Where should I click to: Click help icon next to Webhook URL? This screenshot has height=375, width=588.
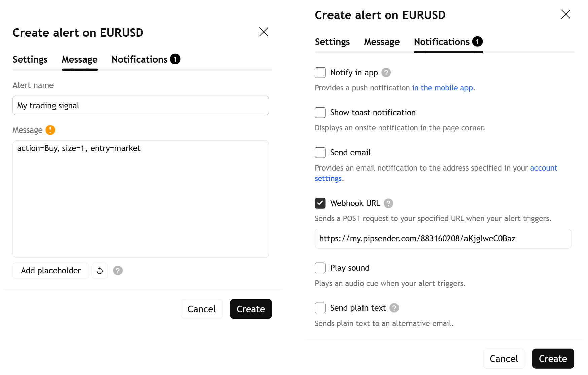388,203
